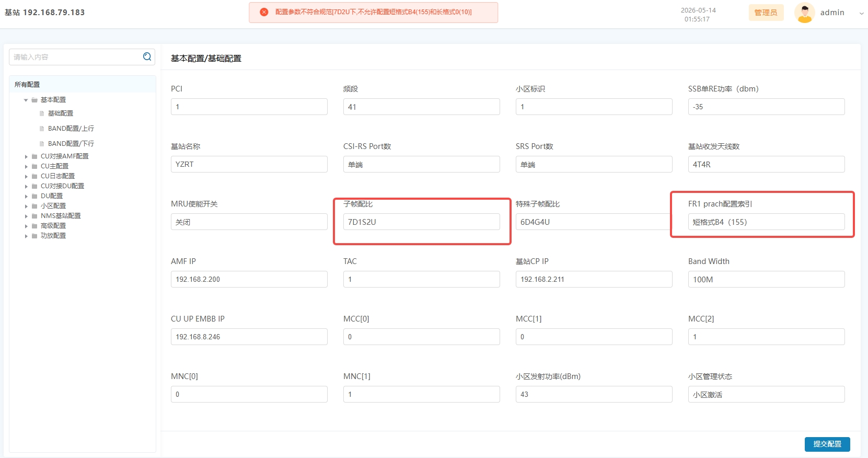This screenshot has height=458, width=868.
Task: Click the 基本配置 folder icon
Action: click(x=34, y=100)
